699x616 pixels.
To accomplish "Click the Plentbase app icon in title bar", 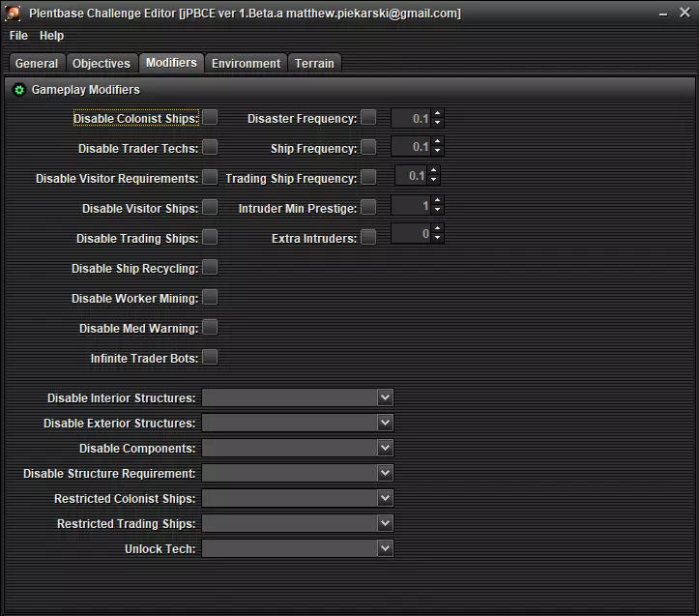I will click(13, 13).
